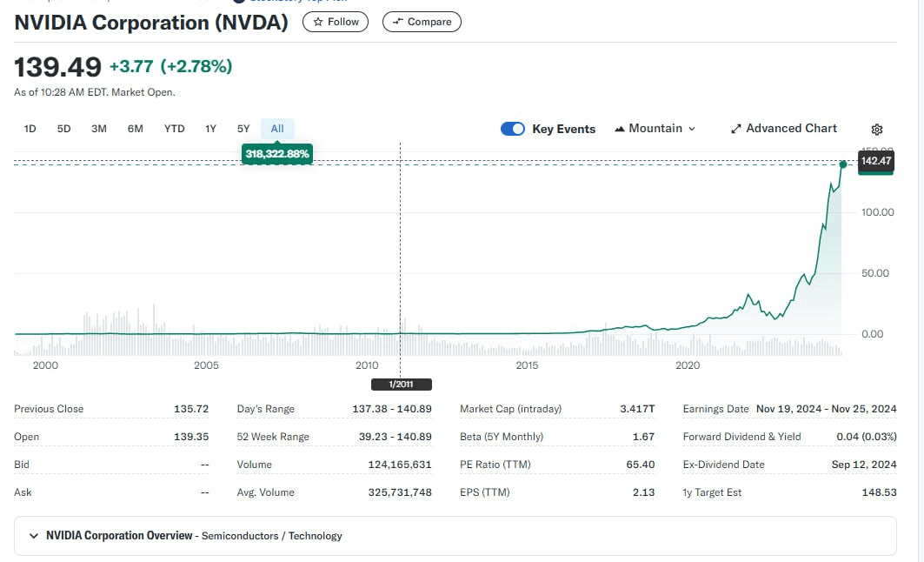Select the YTD time range
Viewport: 924px width, 562px height.
(x=174, y=129)
